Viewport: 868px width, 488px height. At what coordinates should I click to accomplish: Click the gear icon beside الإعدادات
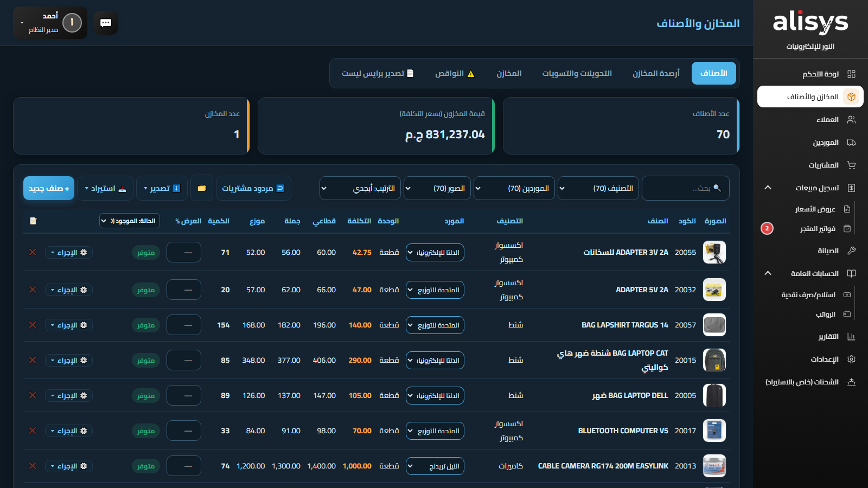tap(851, 359)
